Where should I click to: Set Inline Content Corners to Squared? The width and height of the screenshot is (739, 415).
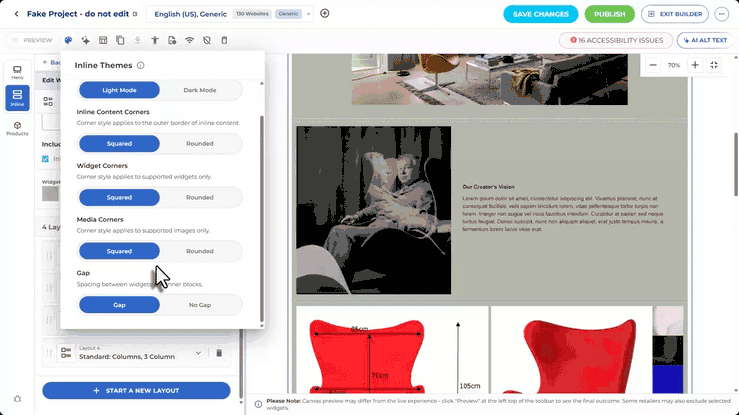(119, 144)
